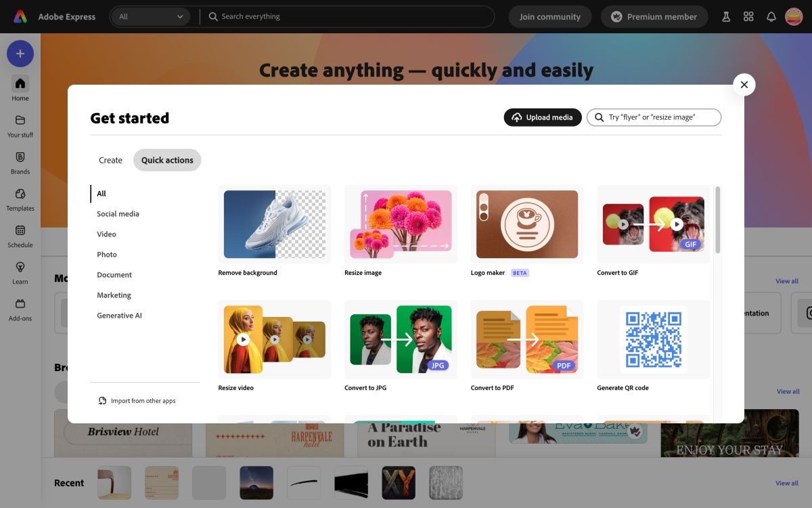Select the Social media category filter
Screen dimensions: 812x508
coord(118,213)
